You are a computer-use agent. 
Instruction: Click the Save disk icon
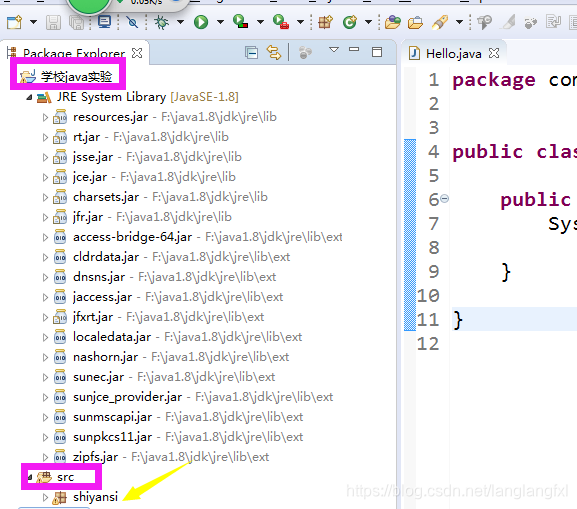click(x=53, y=22)
